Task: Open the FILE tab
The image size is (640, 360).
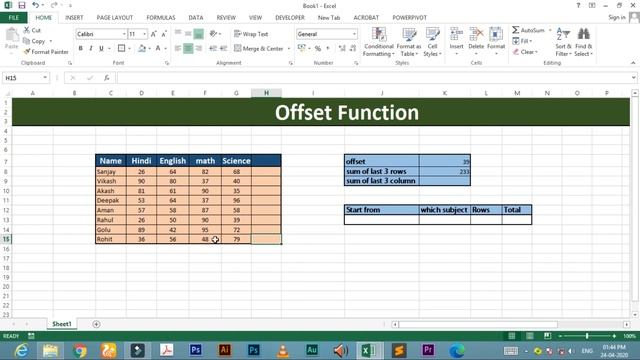Action: [x=13, y=18]
